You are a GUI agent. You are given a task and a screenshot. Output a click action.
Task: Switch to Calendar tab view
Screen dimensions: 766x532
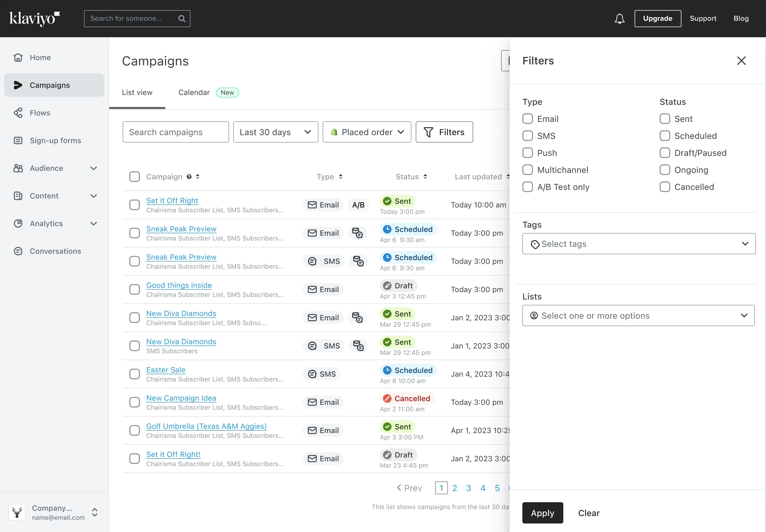[x=194, y=92]
